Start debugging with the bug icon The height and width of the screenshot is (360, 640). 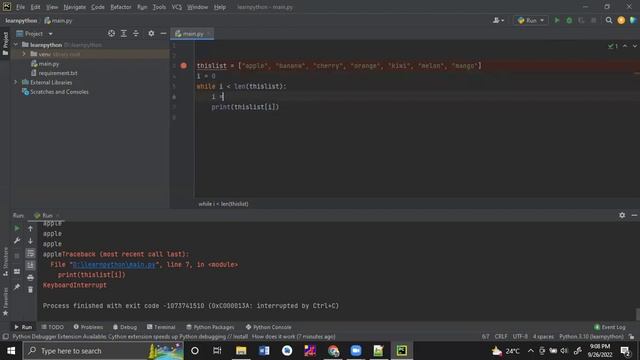(x=569, y=20)
